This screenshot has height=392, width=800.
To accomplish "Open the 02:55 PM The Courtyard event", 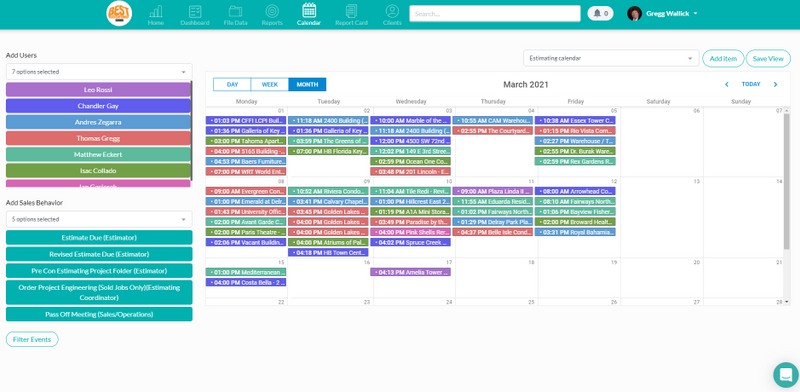I will 493,131.
